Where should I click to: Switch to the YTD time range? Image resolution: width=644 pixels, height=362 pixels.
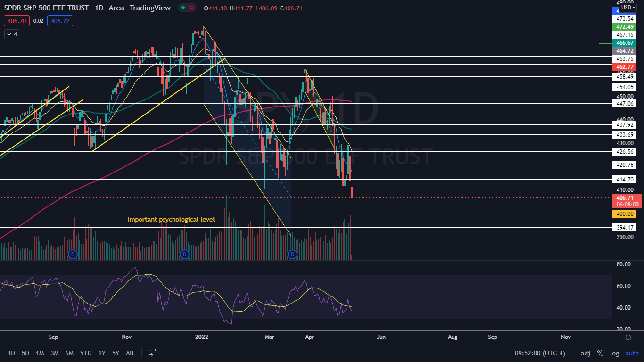click(86, 353)
